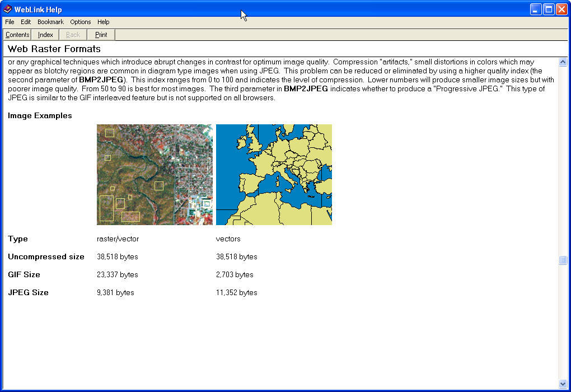Click the GIF Size row label
Image resolution: width=571 pixels, height=392 pixels.
click(x=24, y=274)
